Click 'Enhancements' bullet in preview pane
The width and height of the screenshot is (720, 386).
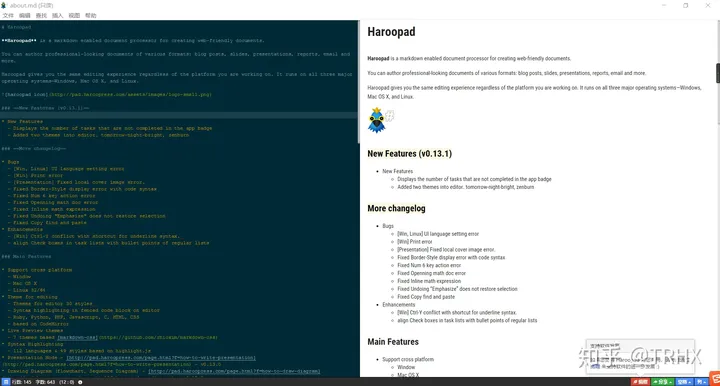(399, 305)
